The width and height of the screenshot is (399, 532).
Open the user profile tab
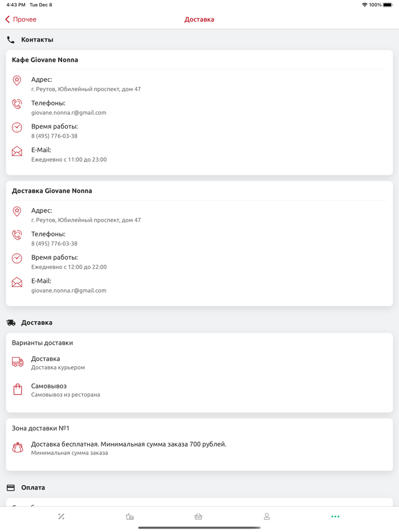point(267,517)
